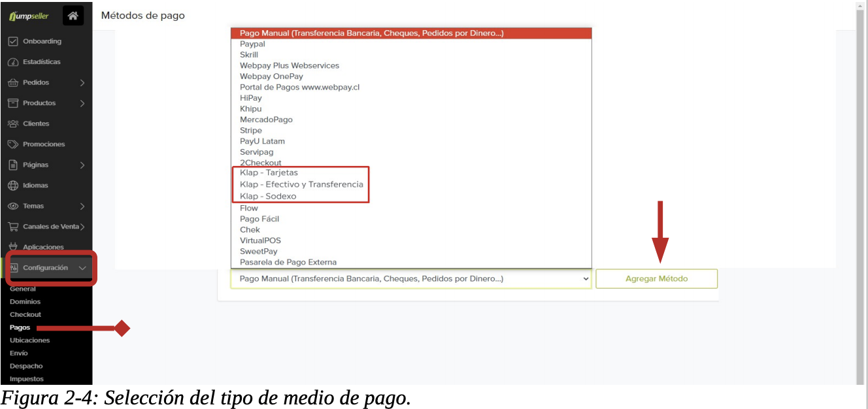
Task: Click the Páginas document icon
Action: pos(13,165)
